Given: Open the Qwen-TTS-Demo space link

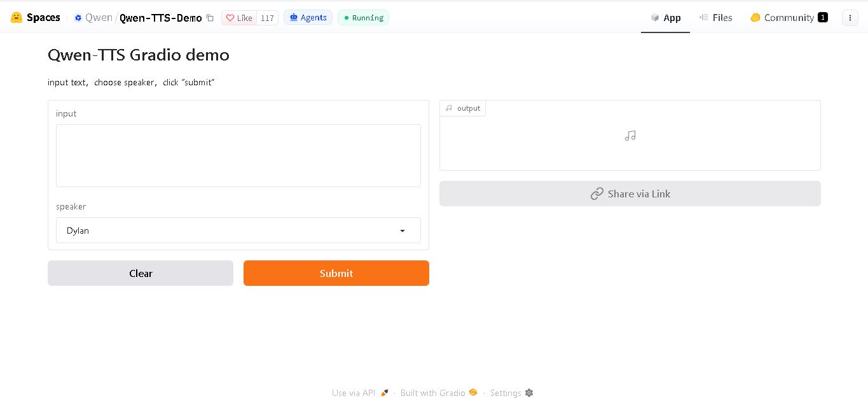Looking at the screenshot, I should [161, 18].
